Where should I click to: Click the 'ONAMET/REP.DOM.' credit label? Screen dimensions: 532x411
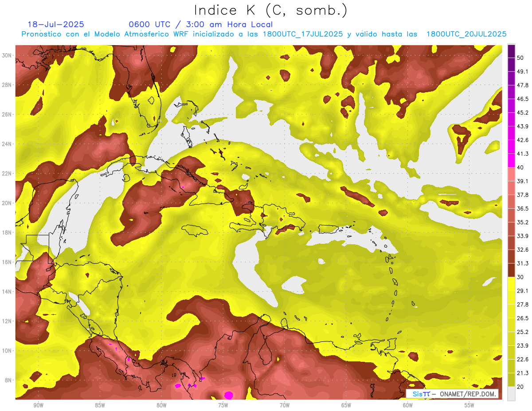[469, 394]
